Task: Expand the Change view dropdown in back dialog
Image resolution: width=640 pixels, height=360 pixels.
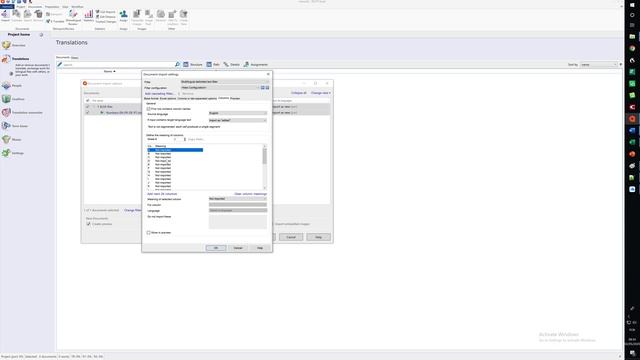Action: click(x=321, y=93)
